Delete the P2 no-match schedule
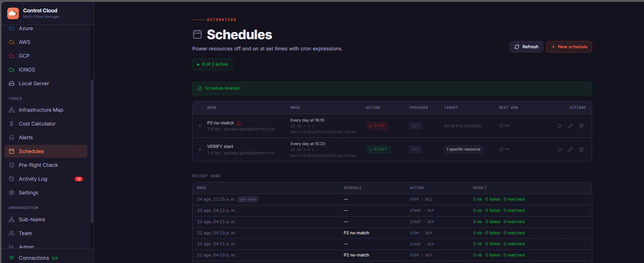Viewport: 644px width, 263px height. click(x=581, y=126)
